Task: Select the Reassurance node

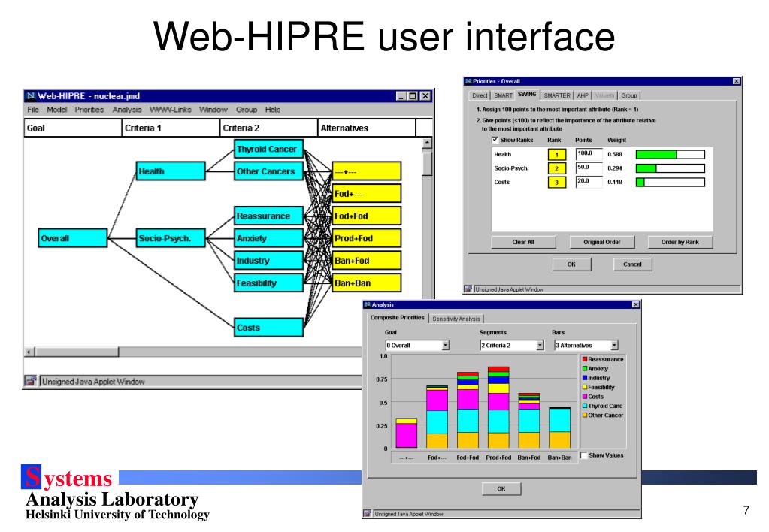Action: (269, 216)
